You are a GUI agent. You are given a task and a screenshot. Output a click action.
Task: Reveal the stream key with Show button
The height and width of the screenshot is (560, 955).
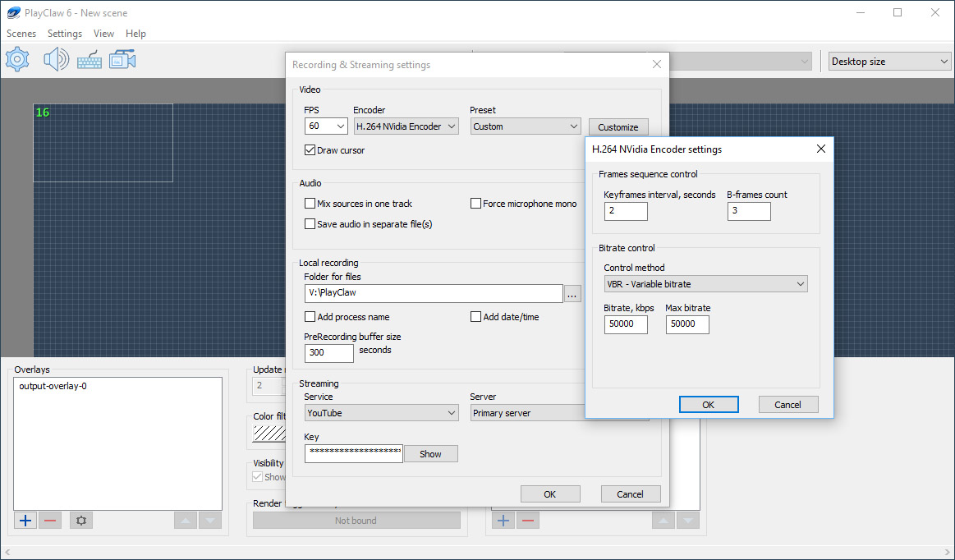[x=430, y=453]
